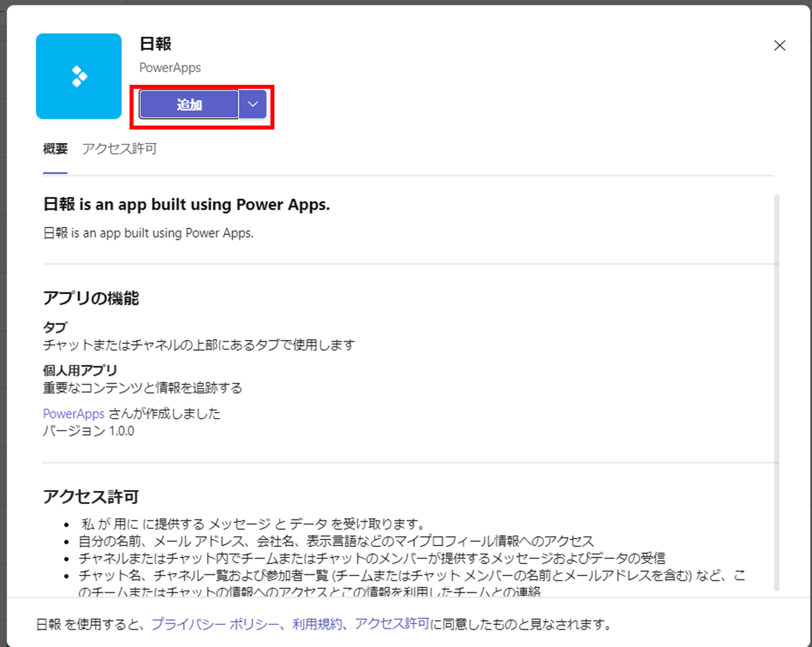
Task: Click the 日報 app title text
Action: point(156,44)
